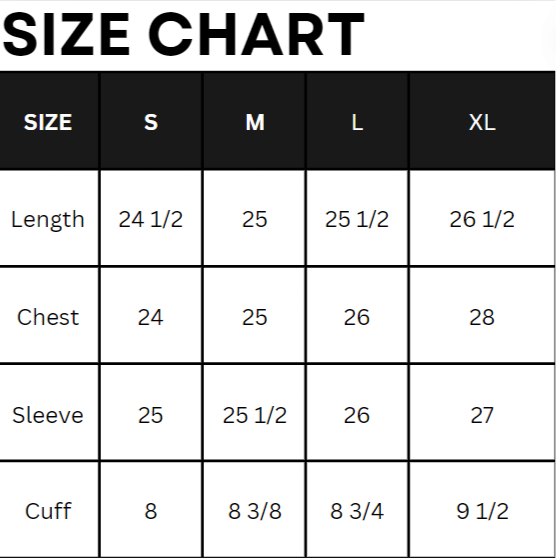
Task: Select the L size column header
Action: pyautogui.click(x=357, y=122)
